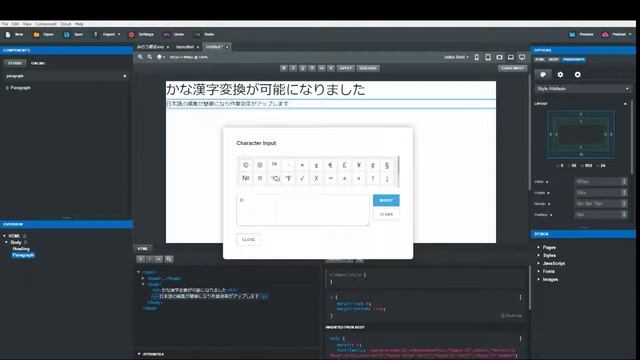Open the File menu
Screen dimensions: 640x360
click(5, 24)
